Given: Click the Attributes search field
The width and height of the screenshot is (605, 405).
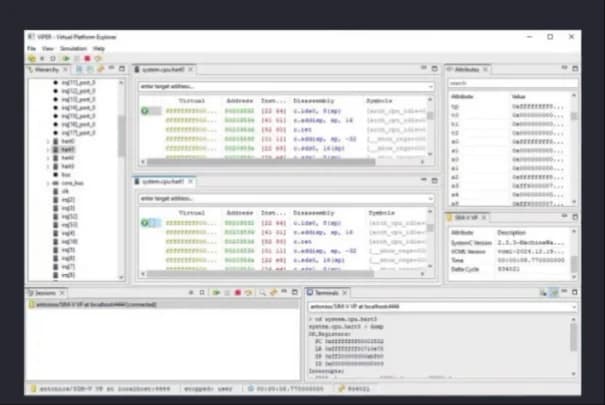Looking at the screenshot, I should (512, 83).
